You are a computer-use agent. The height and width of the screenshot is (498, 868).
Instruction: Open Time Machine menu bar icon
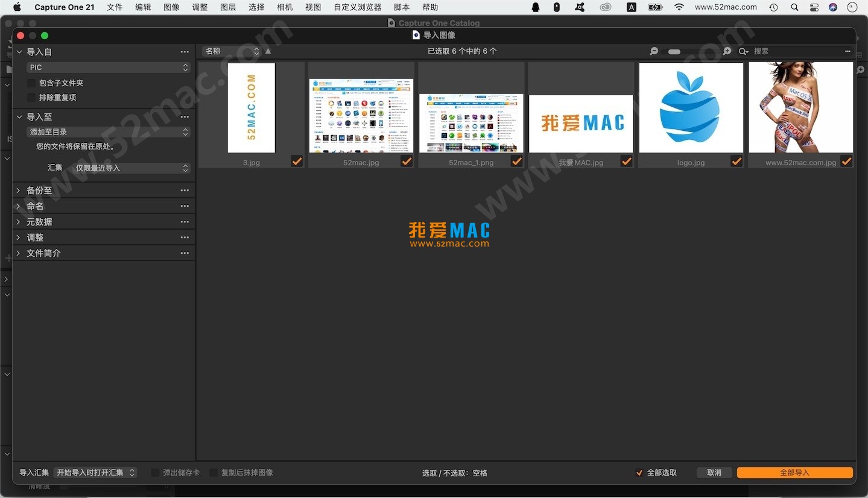(x=773, y=7)
